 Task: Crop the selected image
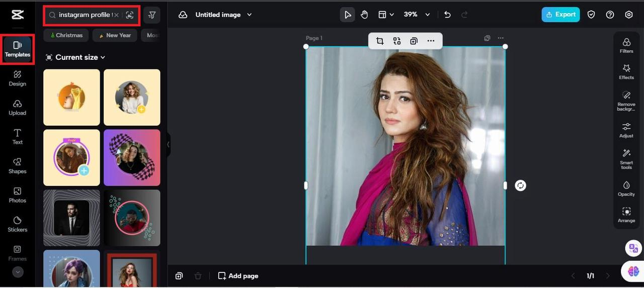point(380,41)
